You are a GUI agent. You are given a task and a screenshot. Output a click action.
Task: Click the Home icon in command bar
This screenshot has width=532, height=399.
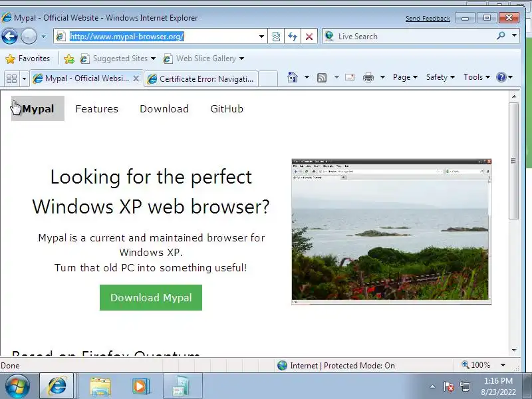[x=293, y=77]
